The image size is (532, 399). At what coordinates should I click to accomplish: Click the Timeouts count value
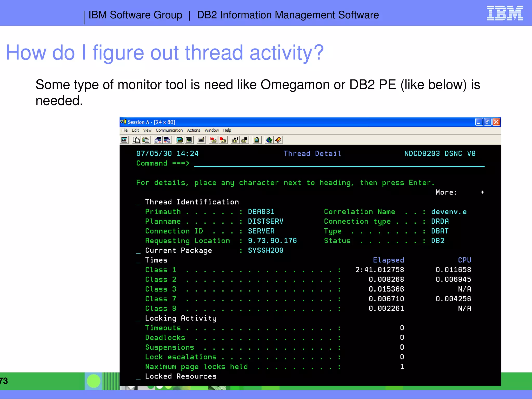click(x=402, y=328)
